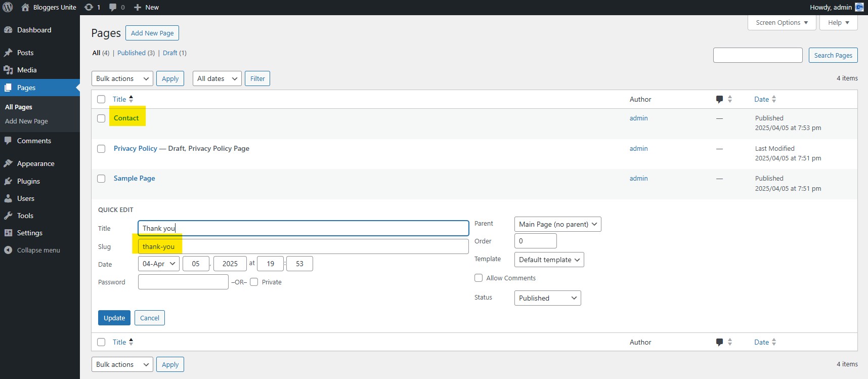Click the blue Update button
The image size is (868, 379).
tap(114, 318)
